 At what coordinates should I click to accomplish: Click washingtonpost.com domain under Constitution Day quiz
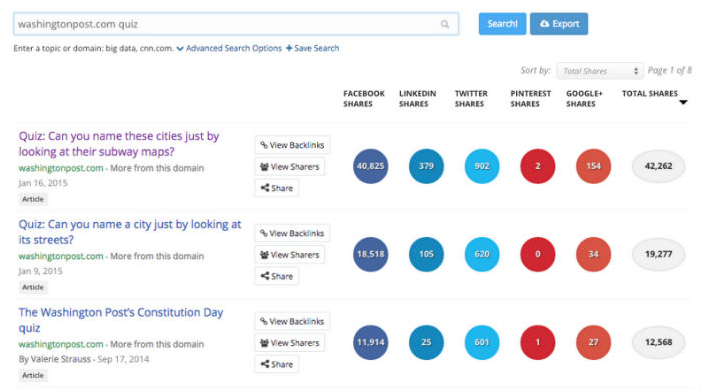(61, 344)
